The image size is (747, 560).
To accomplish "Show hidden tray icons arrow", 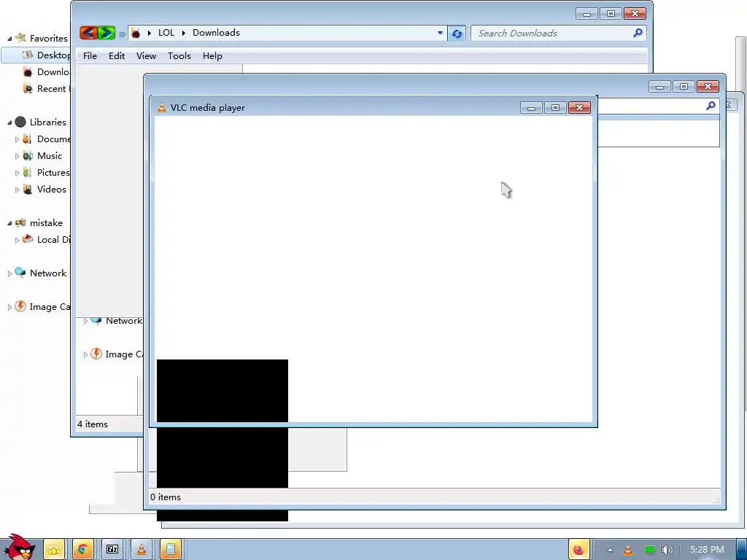I will [610, 550].
